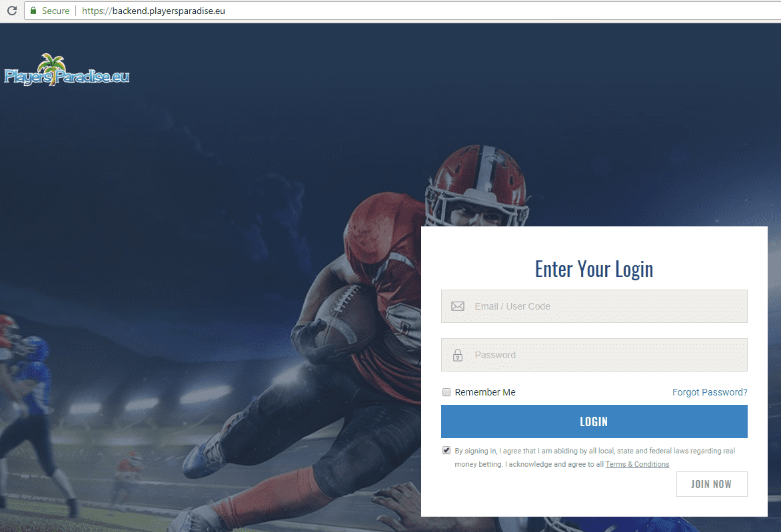Click the envelope icon in email field

[458, 306]
